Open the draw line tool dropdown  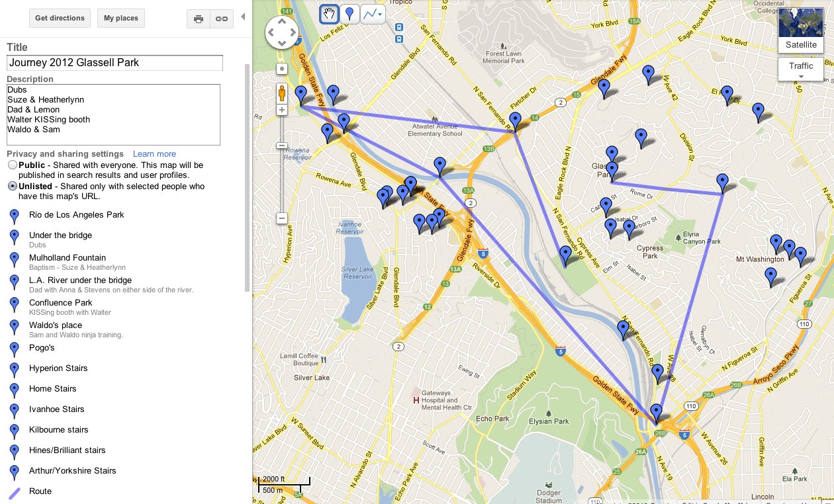pyautogui.click(x=373, y=14)
